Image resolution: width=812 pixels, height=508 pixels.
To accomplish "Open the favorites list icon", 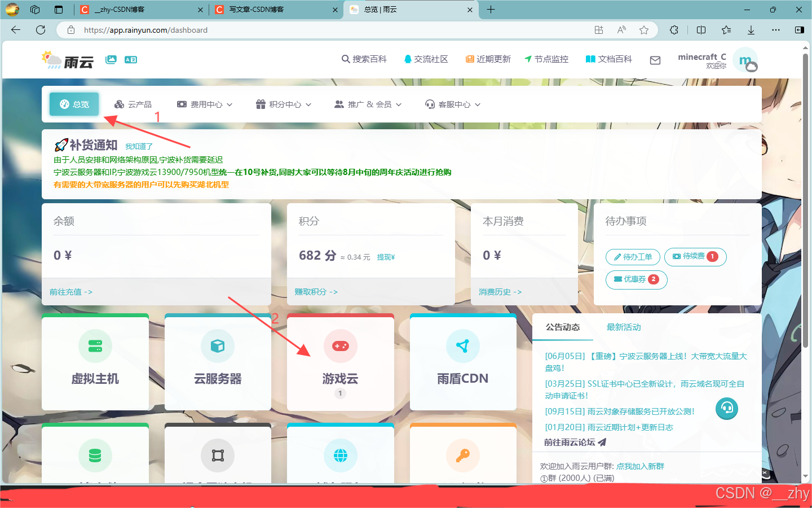I will point(726,30).
